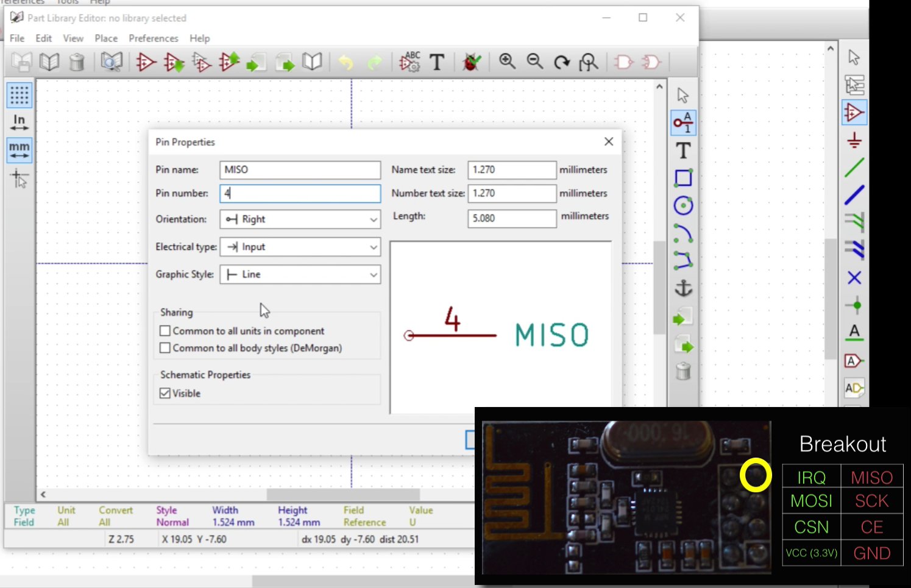Viewport: 911px width, 588px height.
Task: Click the save current library icon
Action: (21, 62)
